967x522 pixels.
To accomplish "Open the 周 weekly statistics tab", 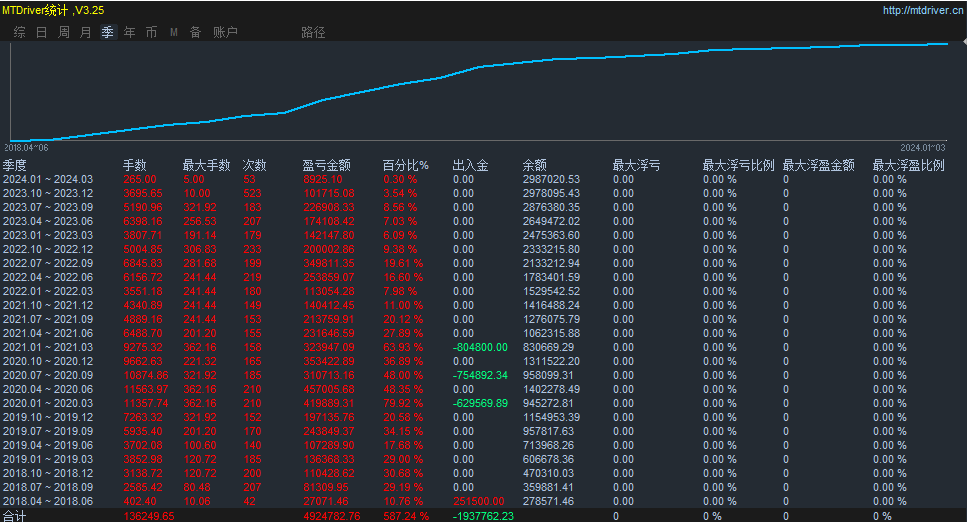I will (x=64, y=32).
